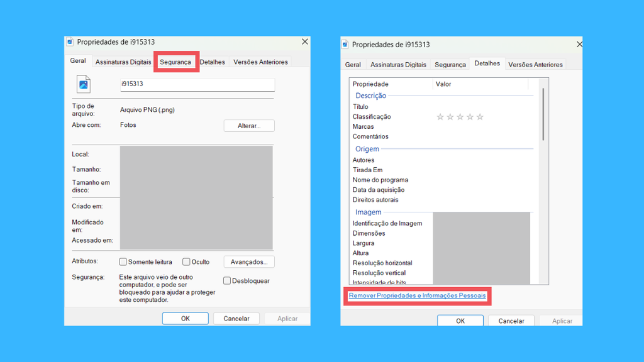
Task: Open the highlighted Segurança tab in left dialog
Action: click(175, 62)
